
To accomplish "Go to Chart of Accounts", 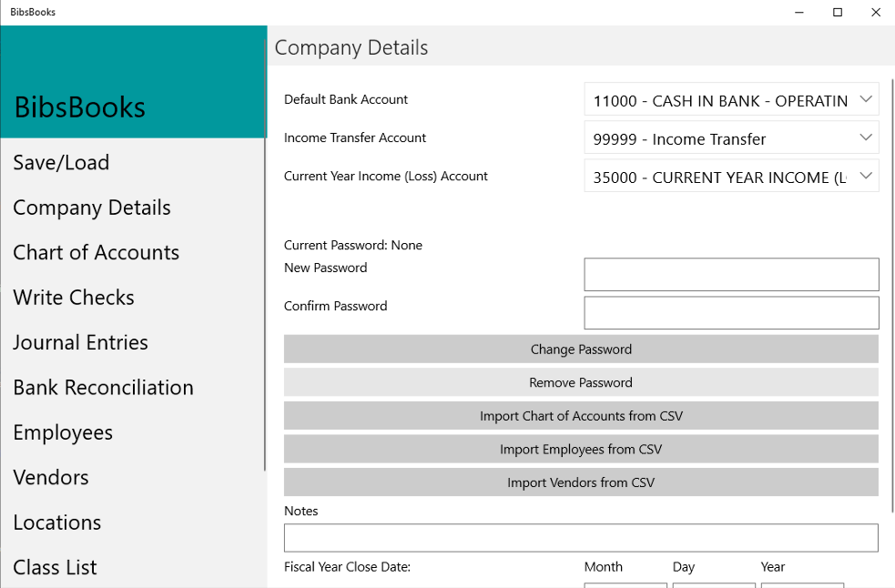I will click(96, 253).
